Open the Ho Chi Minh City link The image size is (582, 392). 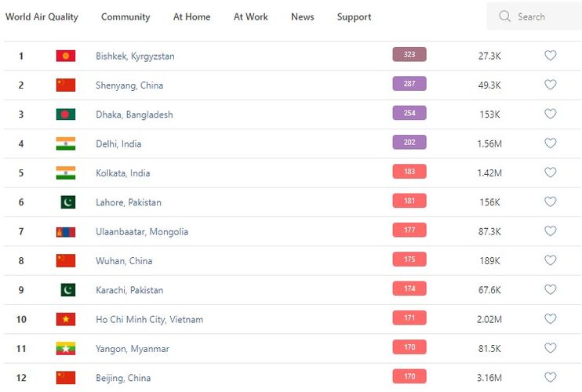click(x=149, y=320)
